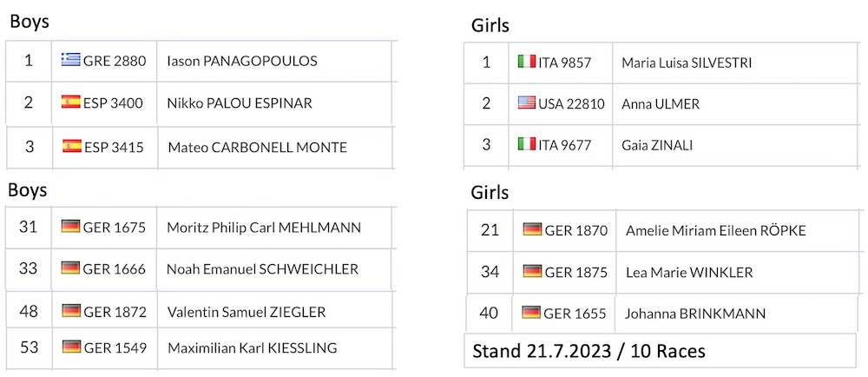Click the German flag beside GER 1675

click(71, 227)
